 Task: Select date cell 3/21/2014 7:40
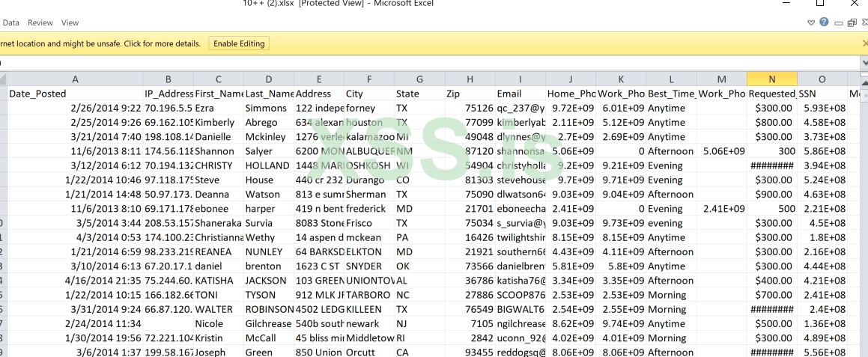(76, 137)
